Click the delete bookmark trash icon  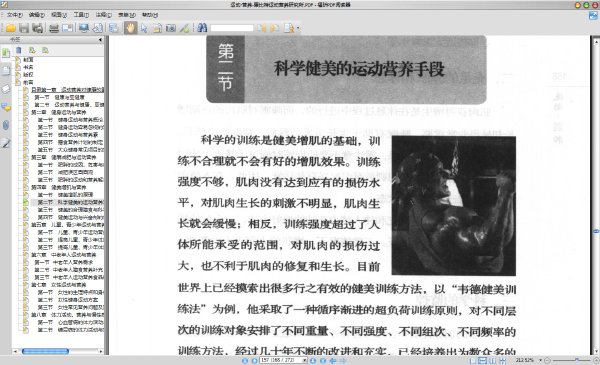pos(19,50)
